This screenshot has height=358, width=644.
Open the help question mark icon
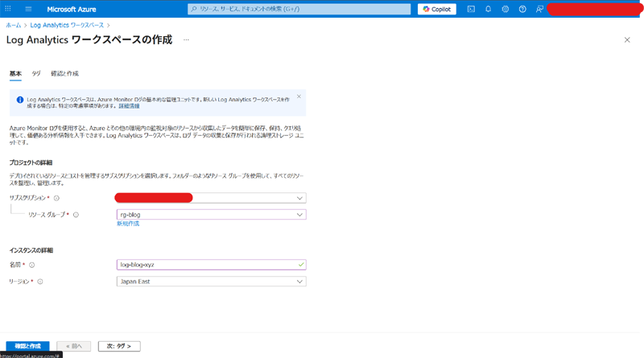[522, 9]
